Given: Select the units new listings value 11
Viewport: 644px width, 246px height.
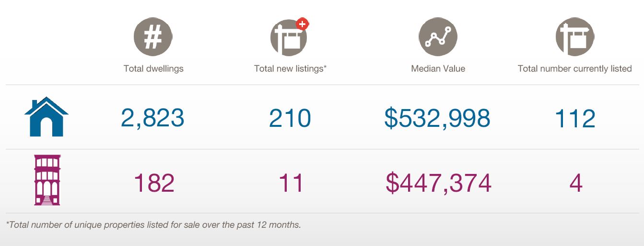Looking at the screenshot, I should (291, 183).
